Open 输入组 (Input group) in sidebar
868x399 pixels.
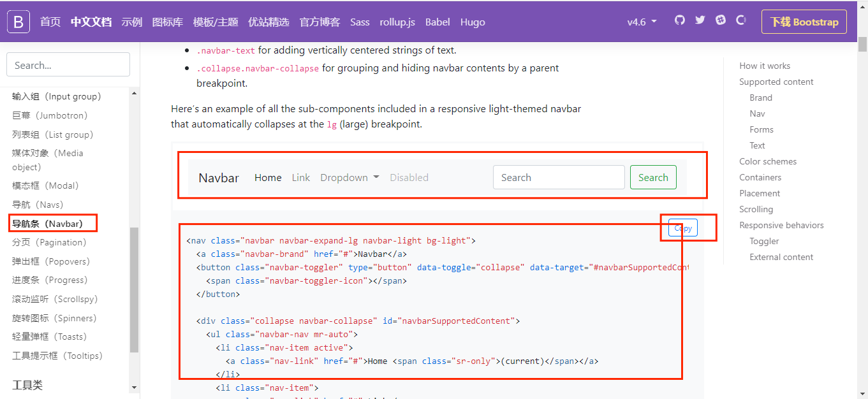57,96
